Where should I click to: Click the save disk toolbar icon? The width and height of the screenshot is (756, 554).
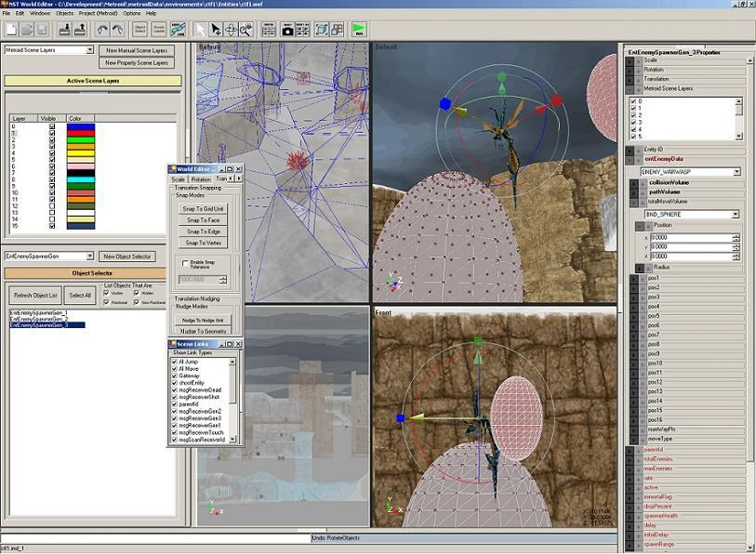click(42, 30)
